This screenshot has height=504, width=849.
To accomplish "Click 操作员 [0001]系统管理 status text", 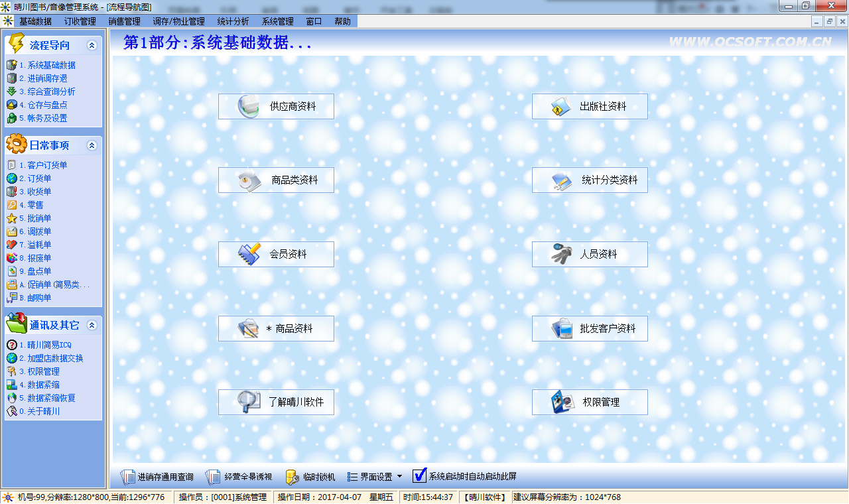I will pyautogui.click(x=223, y=497).
